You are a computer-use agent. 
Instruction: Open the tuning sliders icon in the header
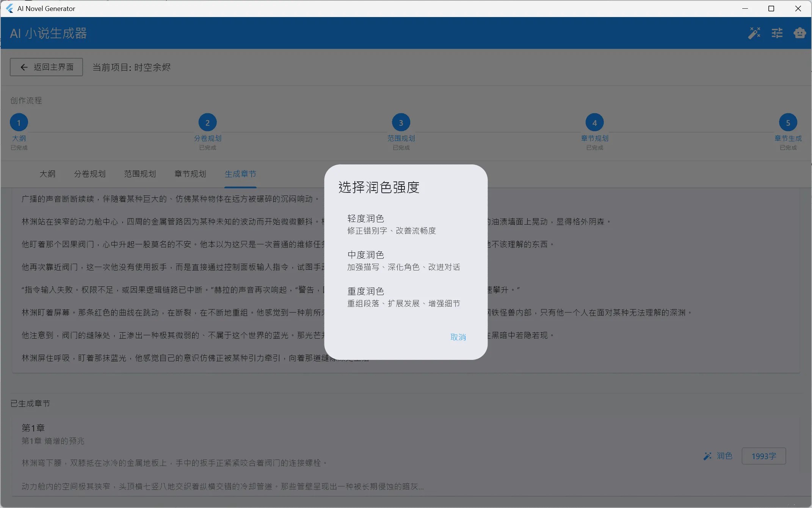pyautogui.click(x=777, y=33)
